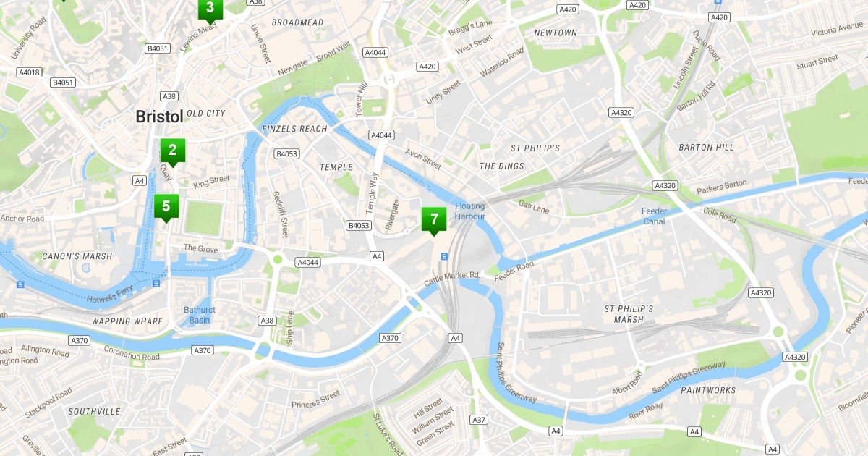
Task: Select the transit stop icon west of Canon's Marsh
Action: coord(21,284)
